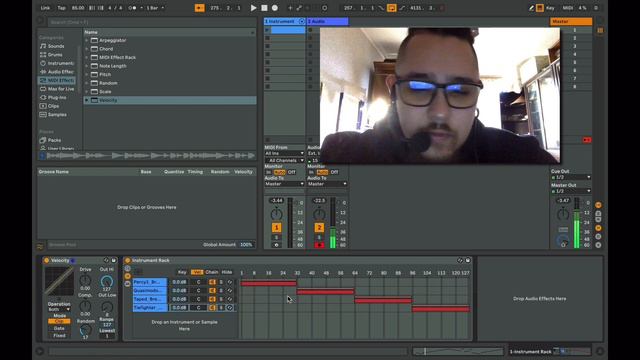Open the All Channels dropdown
640x360 pixels.
[284, 160]
